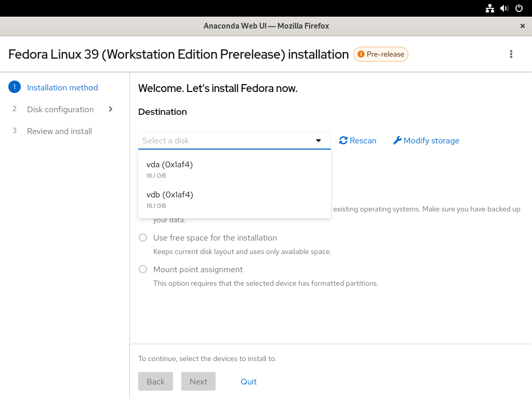Collapse the disk dropdown caret arrow
This screenshot has height=399, width=532.
(318, 140)
